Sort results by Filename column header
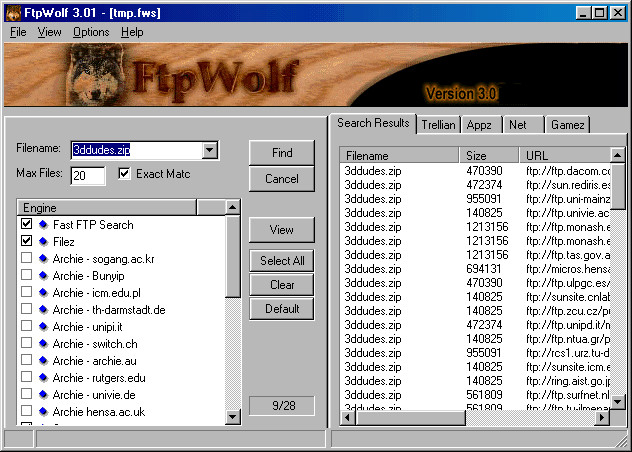This screenshot has height=452, width=632. (x=399, y=155)
